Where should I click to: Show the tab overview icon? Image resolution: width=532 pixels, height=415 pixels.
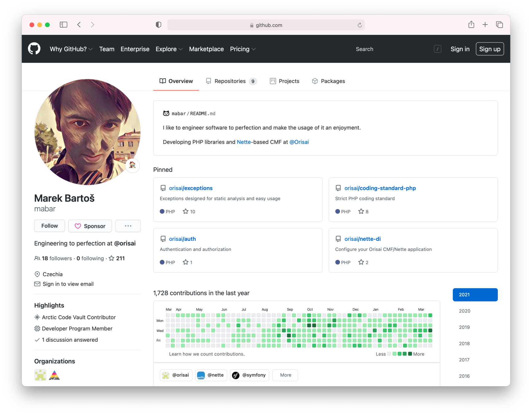point(499,25)
